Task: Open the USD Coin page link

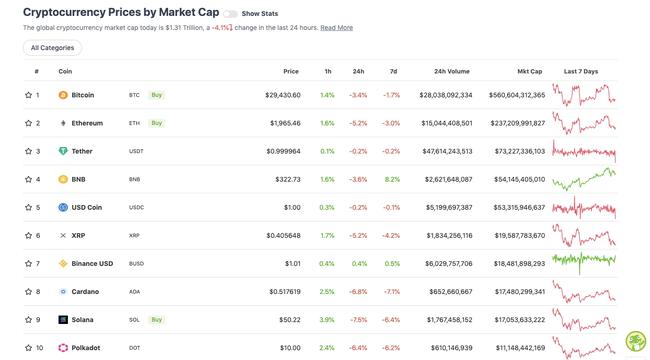Action: click(87, 207)
